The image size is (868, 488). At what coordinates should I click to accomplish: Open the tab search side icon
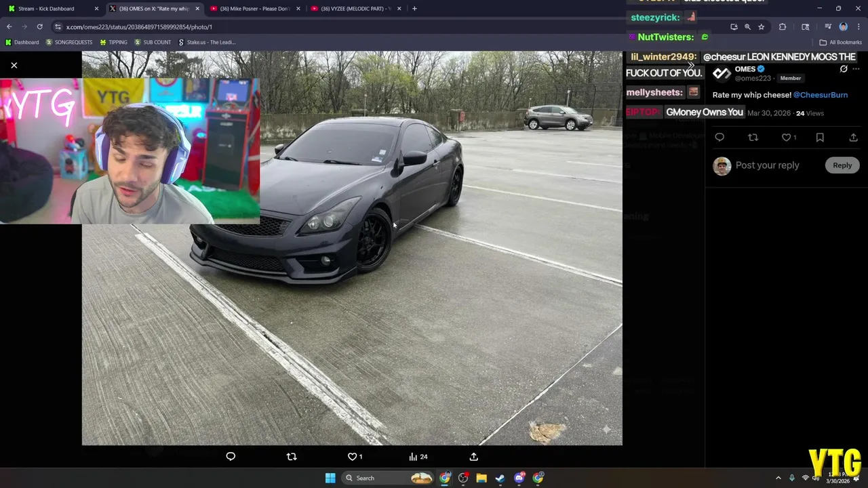(805, 26)
